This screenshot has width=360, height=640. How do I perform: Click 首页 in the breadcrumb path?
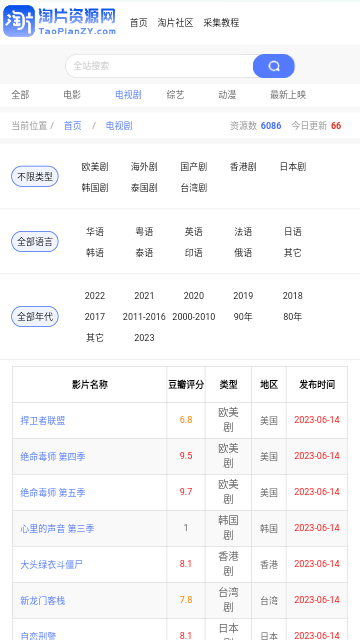(73, 126)
